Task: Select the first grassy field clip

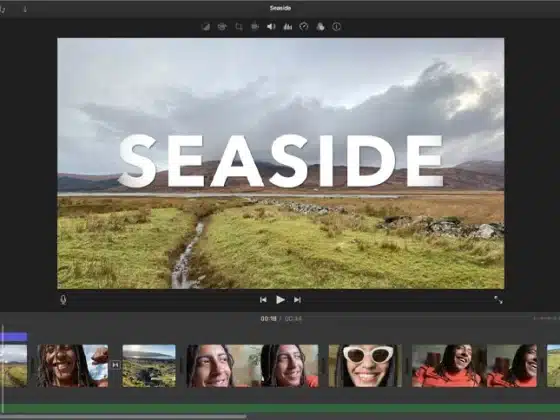Action: (14, 366)
